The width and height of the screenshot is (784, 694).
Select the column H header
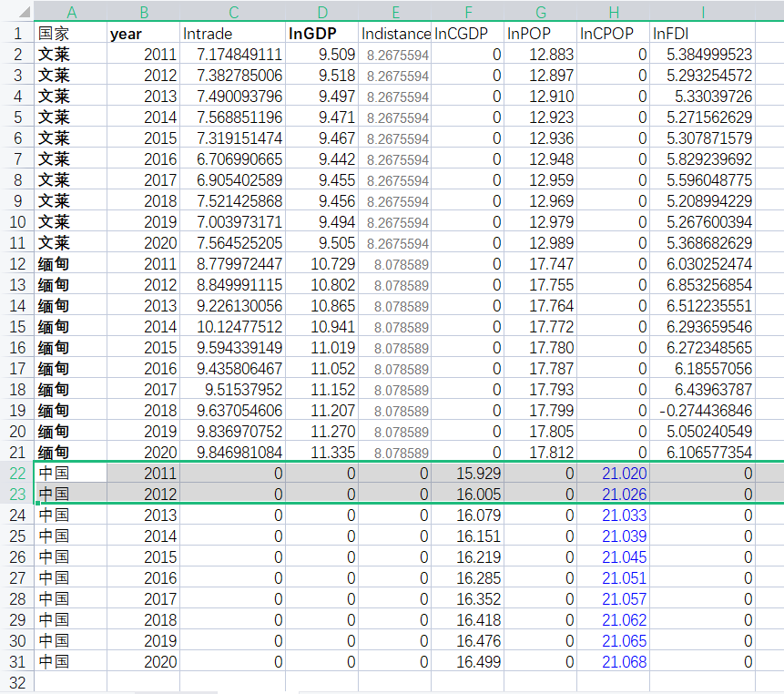tap(614, 12)
